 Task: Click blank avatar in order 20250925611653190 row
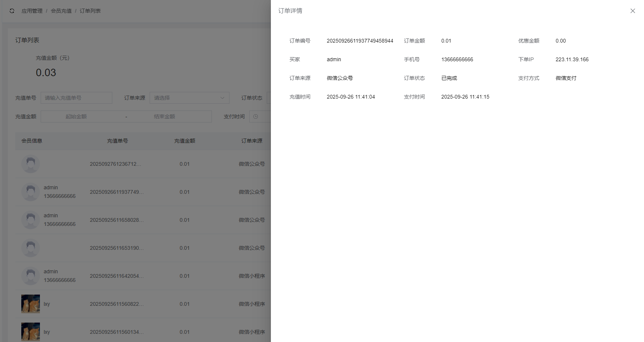point(31,248)
